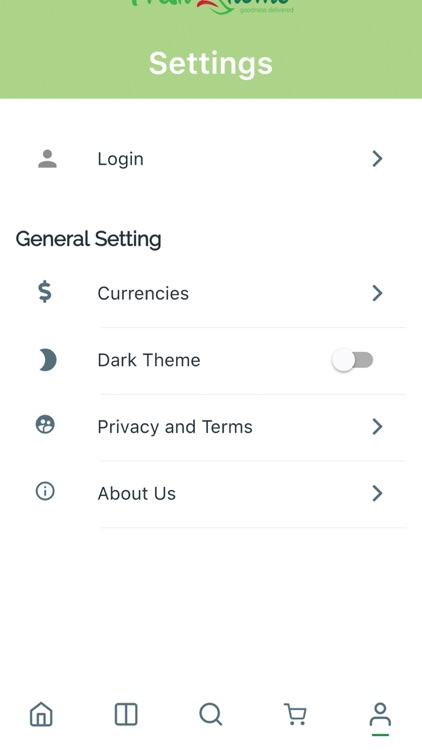Open Privacy and Terms chevron arrow

(x=378, y=427)
